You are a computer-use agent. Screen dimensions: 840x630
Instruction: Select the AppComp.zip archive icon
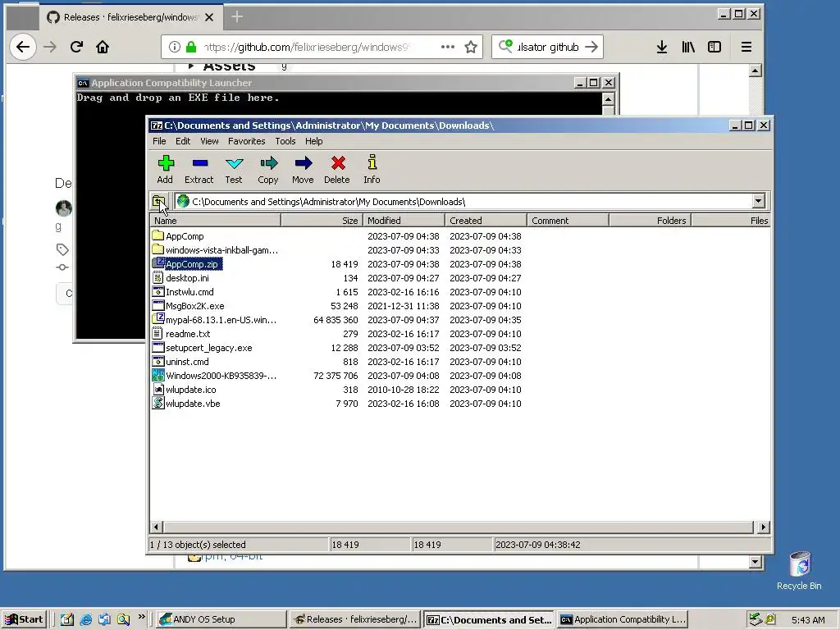click(157, 263)
